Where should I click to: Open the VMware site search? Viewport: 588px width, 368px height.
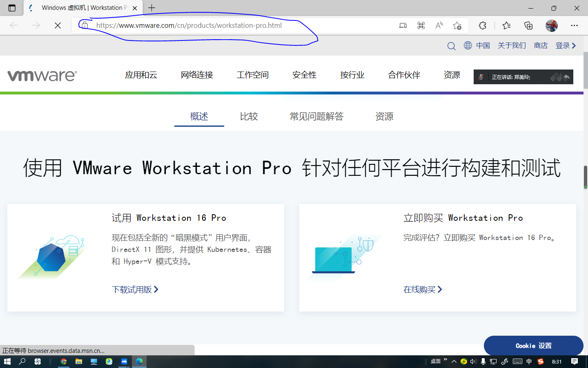coord(451,46)
